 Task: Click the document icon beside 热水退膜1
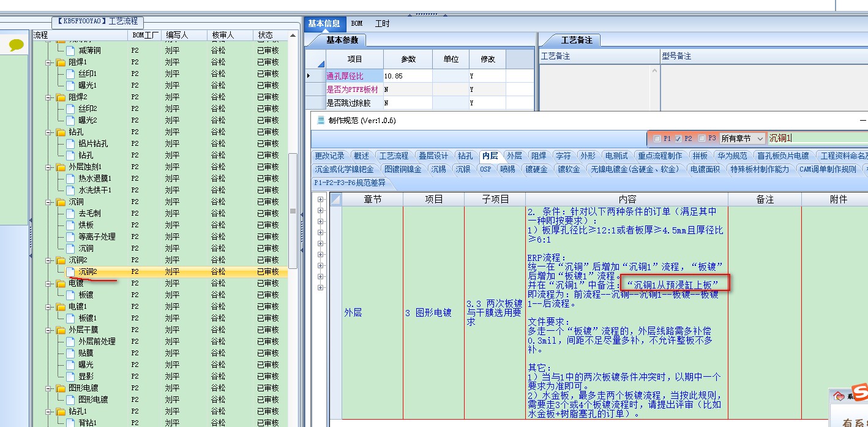pyautogui.click(x=70, y=178)
